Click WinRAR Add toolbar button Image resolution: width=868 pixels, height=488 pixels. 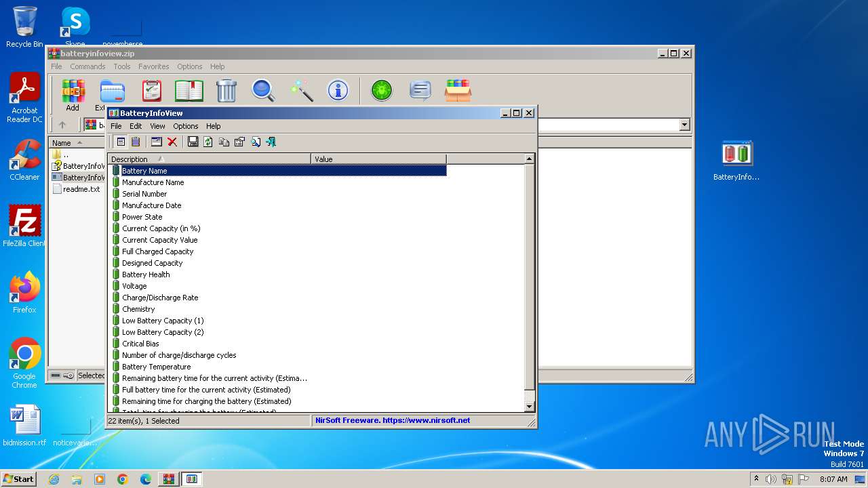73,95
